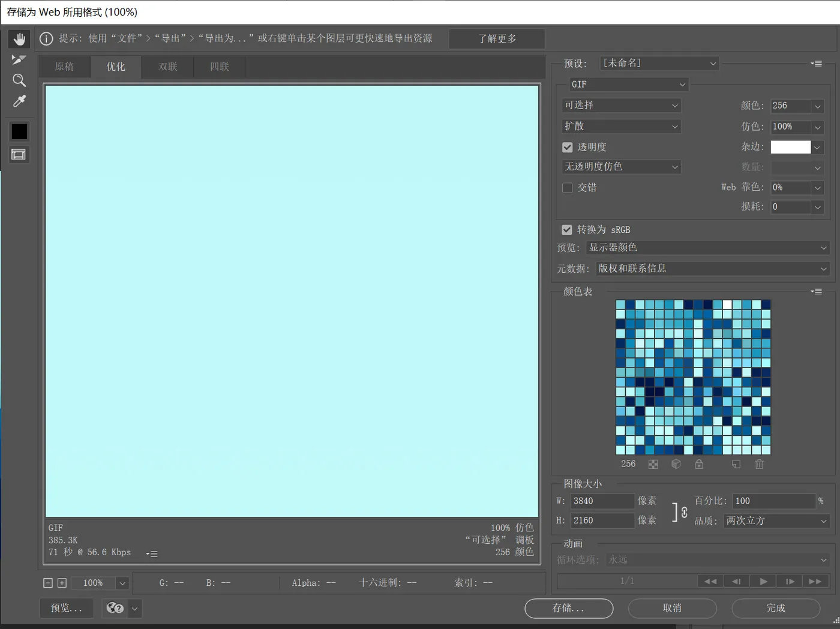This screenshot has height=629, width=840.
Task: Select the Zoom tool
Action: (19, 80)
